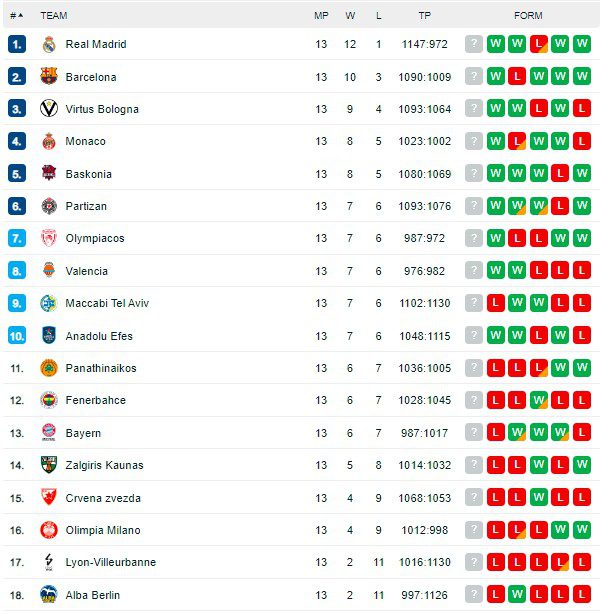Click the Real Madrid club crest
The height and width of the screenshot is (615, 605).
click(48, 44)
